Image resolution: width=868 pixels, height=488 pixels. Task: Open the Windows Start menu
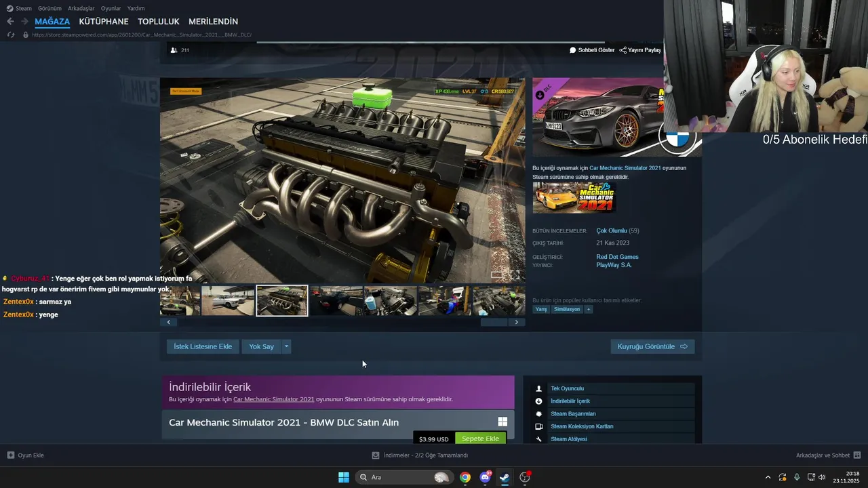point(344,477)
